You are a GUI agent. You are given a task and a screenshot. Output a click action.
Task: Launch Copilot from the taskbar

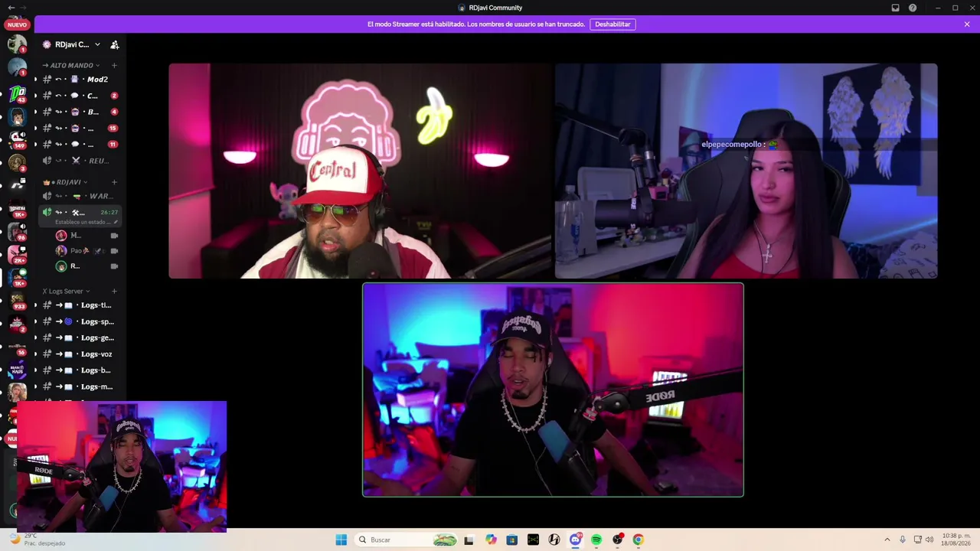click(491, 540)
